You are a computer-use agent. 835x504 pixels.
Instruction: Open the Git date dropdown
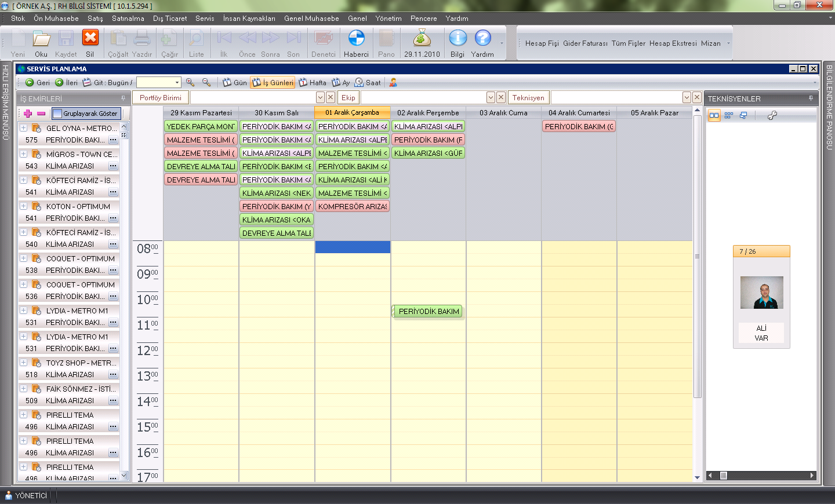177,82
